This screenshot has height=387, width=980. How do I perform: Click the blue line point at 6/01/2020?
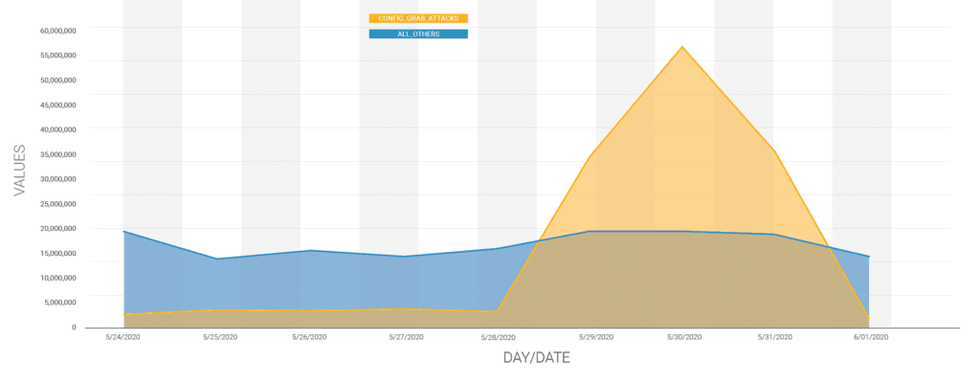coord(869,257)
